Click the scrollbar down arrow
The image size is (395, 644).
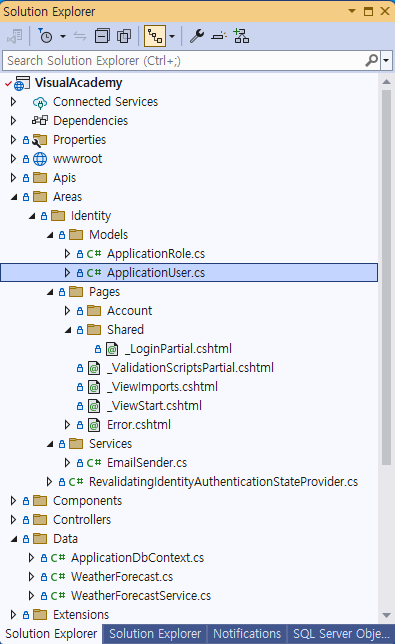coord(386,615)
